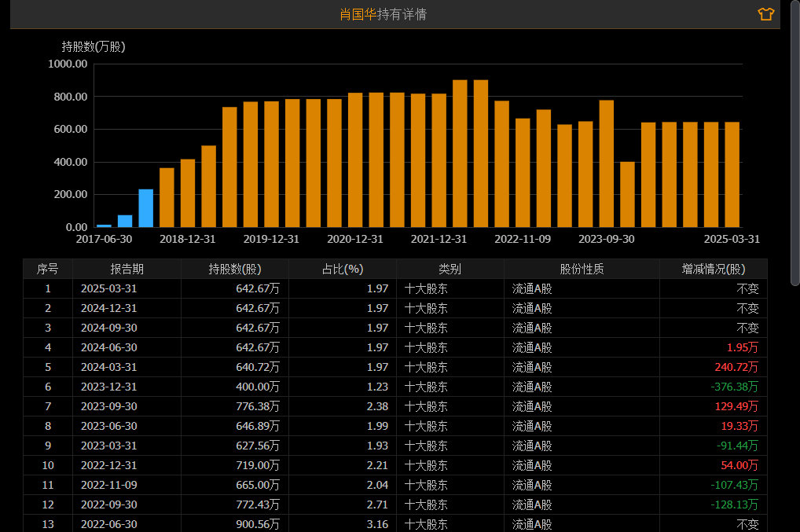Click report date 2024-12-31 cell
Image resolution: width=800 pixels, height=532 pixels.
tap(108, 308)
